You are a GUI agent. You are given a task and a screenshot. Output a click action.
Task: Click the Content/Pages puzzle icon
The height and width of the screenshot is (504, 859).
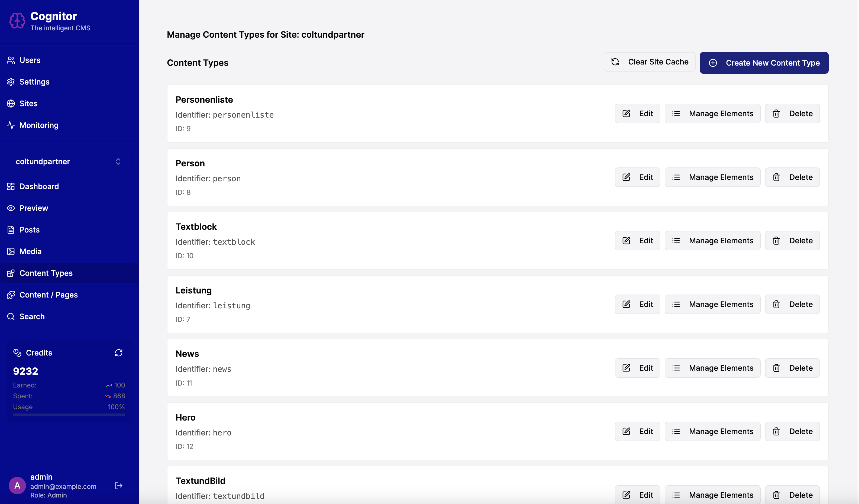[x=11, y=295]
